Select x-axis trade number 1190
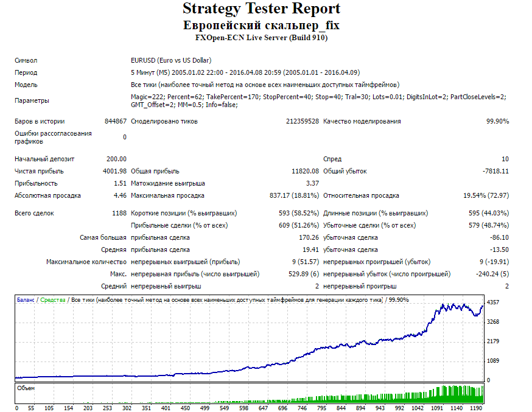Viewport: 532px width, 412px height. (475, 408)
